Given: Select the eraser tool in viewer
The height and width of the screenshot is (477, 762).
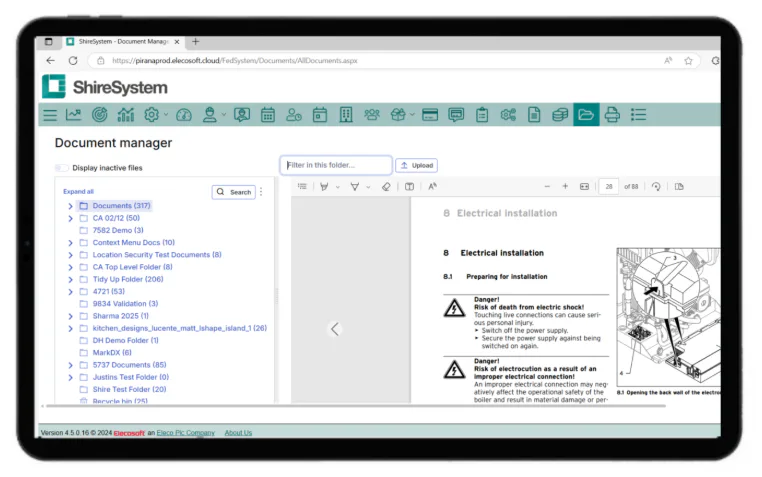Looking at the screenshot, I should click(386, 187).
